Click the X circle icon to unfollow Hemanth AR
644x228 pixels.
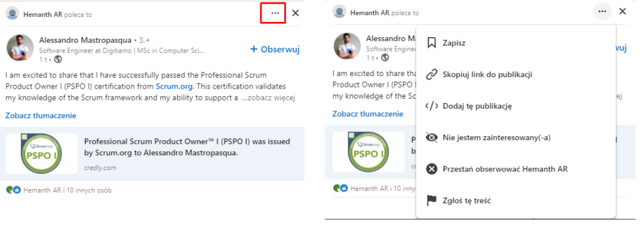[431, 169]
